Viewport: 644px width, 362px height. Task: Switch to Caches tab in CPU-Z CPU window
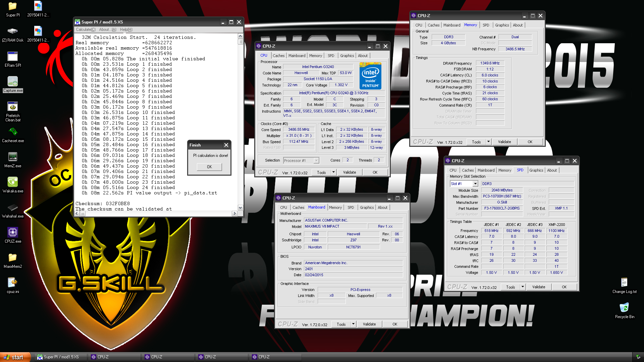[x=278, y=56]
